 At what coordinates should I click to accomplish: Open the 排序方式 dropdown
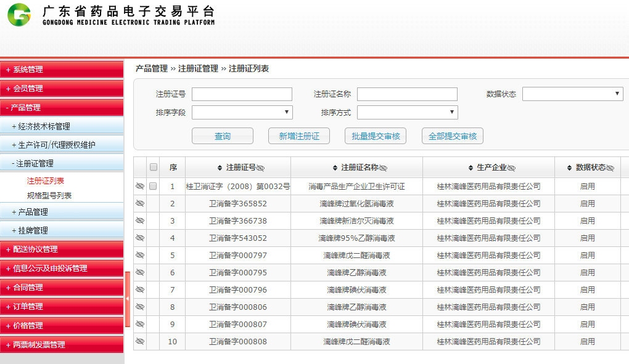[407, 112]
